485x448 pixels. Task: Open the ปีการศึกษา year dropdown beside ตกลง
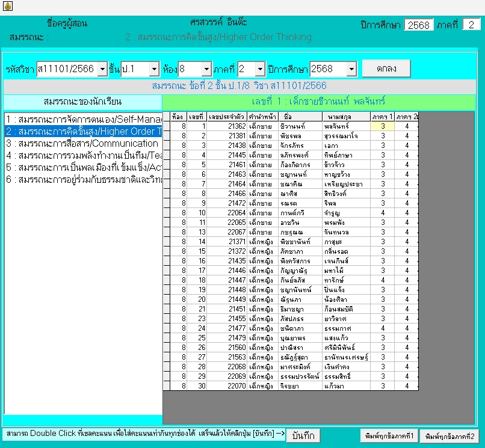(351, 69)
